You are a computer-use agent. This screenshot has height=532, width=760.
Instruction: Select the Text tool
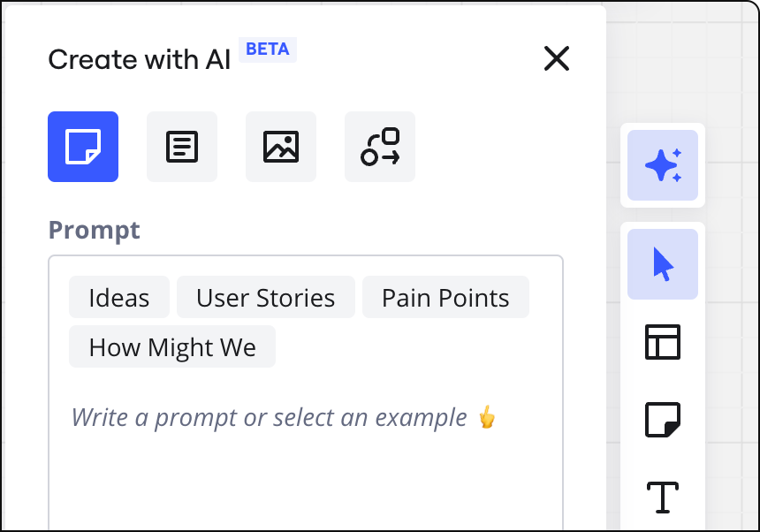click(663, 498)
